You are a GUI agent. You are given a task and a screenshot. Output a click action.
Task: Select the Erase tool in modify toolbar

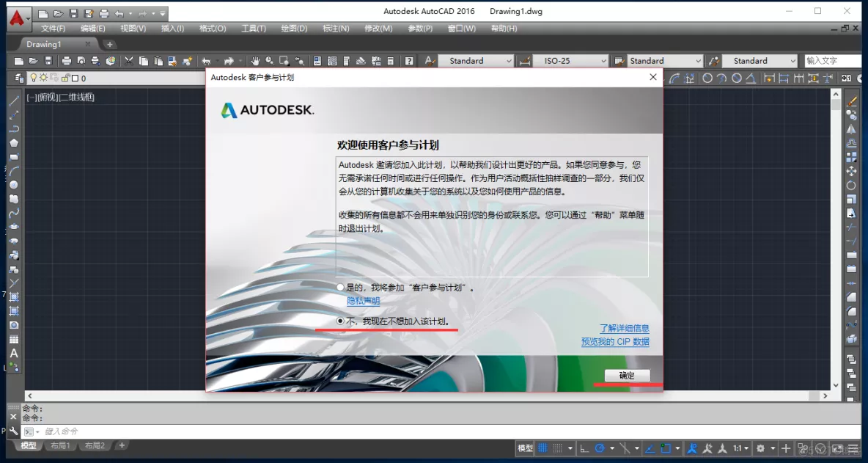pos(851,101)
